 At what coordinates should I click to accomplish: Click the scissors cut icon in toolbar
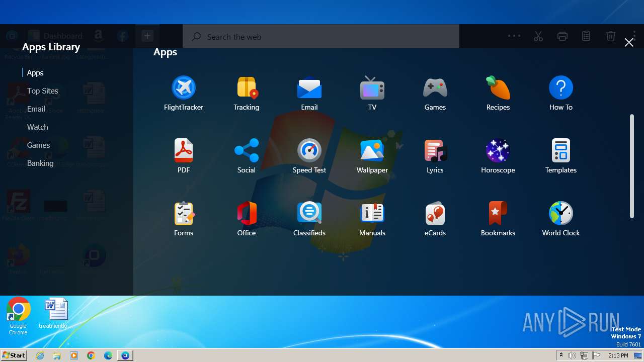[538, 36]
